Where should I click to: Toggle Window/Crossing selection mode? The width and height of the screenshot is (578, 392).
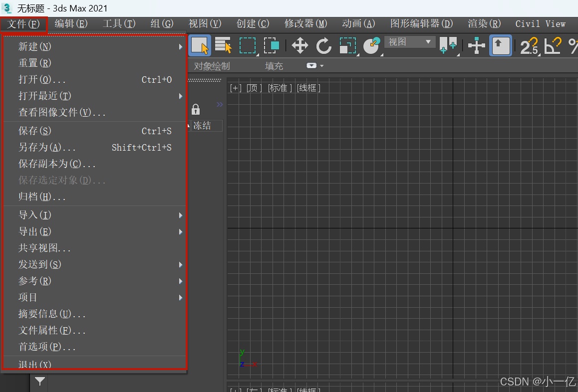coord(272,46)
